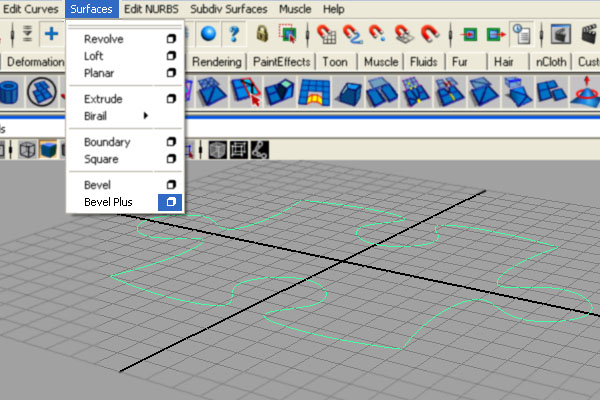
Task: Toggle the construction history clock icon
Action: tap(522, 34)
